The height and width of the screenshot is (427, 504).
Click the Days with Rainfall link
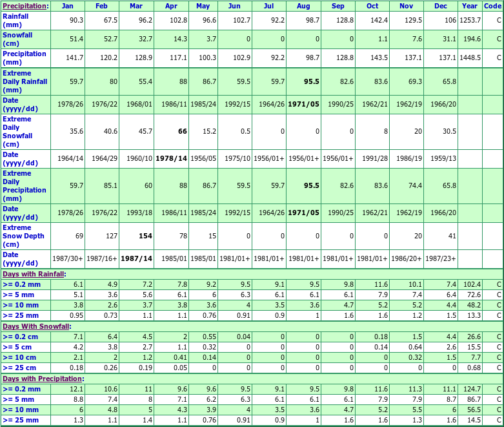click(34, 274)
